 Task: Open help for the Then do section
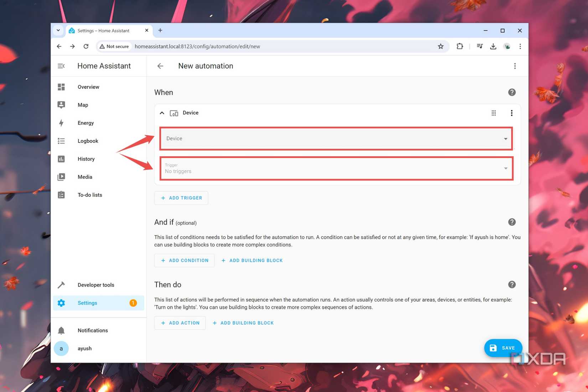(512, 284)
